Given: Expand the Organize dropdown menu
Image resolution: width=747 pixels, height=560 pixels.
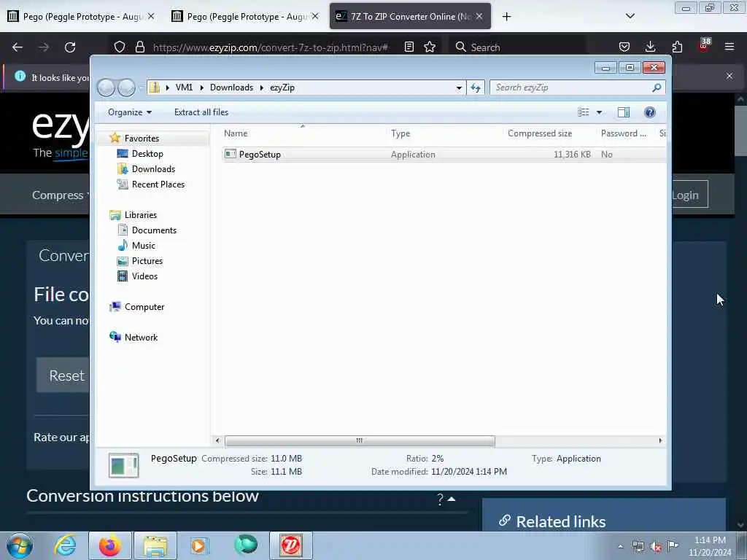Looking at the screenshot, I should tap(130, 112).
